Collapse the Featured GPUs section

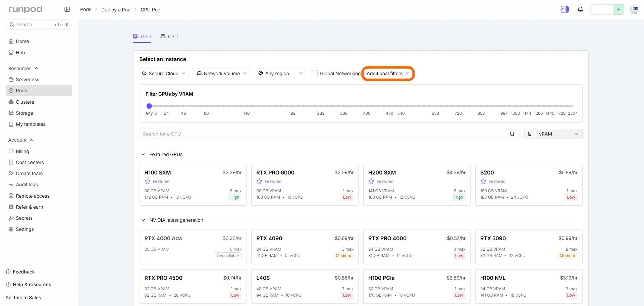click(x=143, y=154)
